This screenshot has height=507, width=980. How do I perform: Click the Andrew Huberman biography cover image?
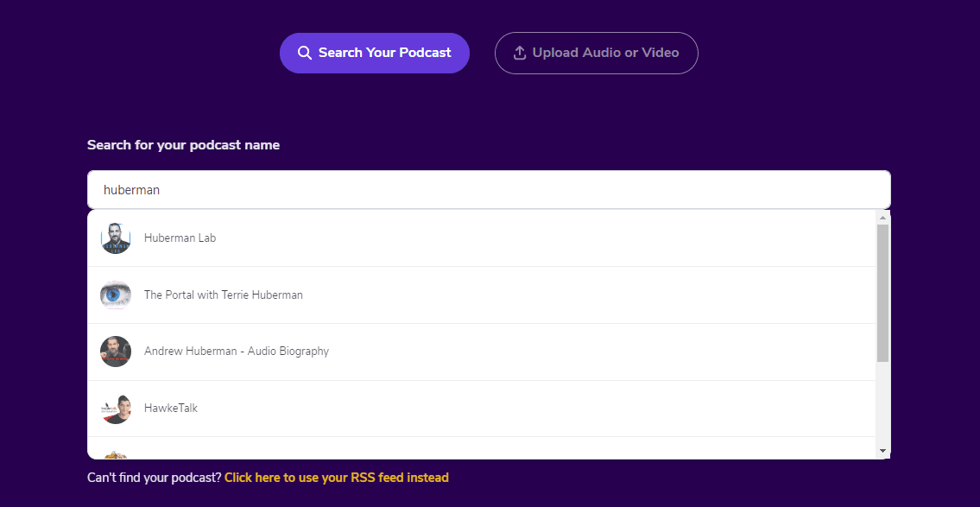pos(116,351)
